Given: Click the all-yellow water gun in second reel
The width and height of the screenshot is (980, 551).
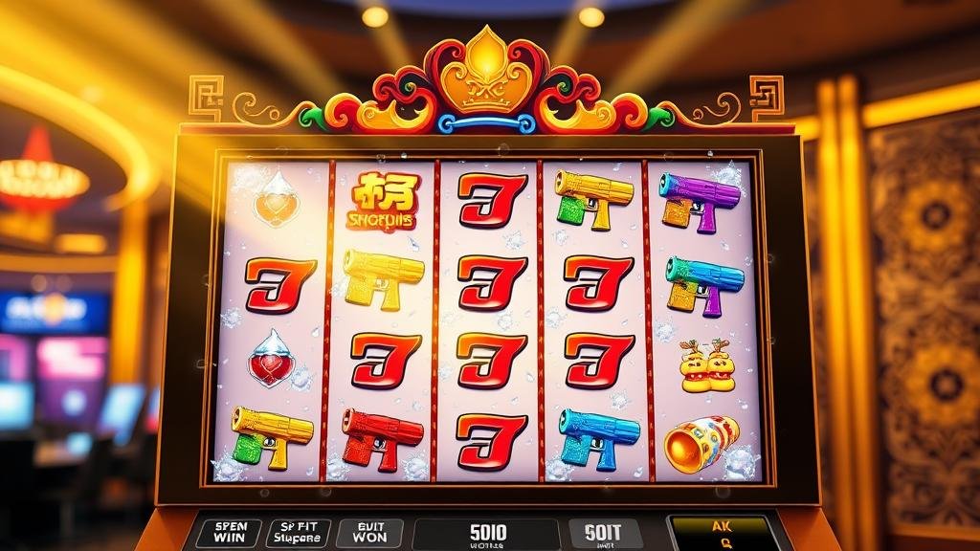Looking at the screenshot, I should (x=383, y=279).
